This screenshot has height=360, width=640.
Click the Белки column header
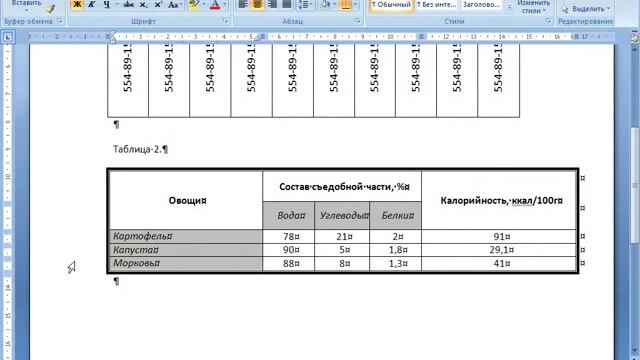coord(396,216)
